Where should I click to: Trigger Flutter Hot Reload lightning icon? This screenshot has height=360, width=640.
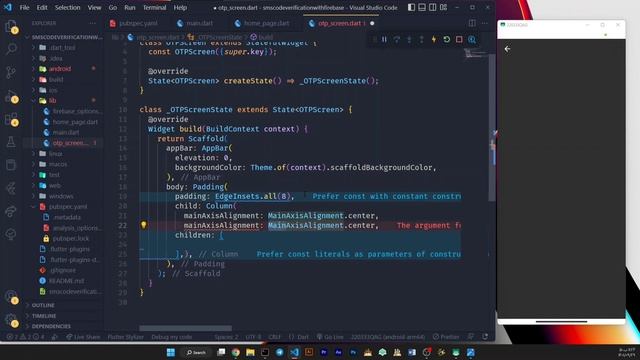pos(434,40)
